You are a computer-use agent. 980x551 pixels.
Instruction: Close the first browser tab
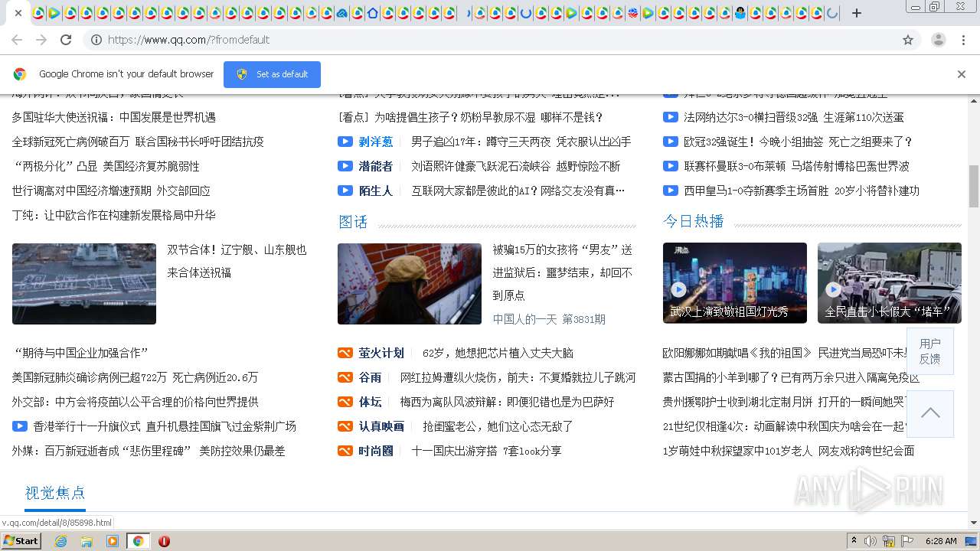(x=18, y=13)
